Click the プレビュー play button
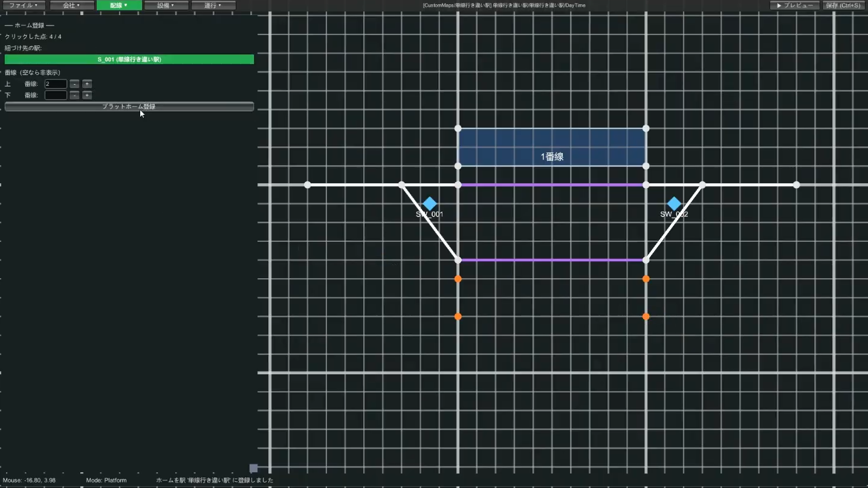Image resolution: width=868 pixels, height=488 pixels. [794, 5]
